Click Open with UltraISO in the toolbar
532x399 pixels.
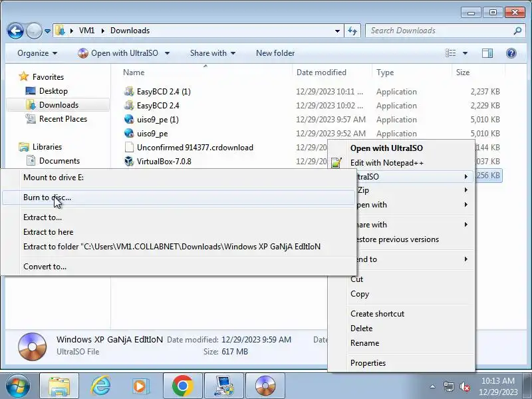118,53
